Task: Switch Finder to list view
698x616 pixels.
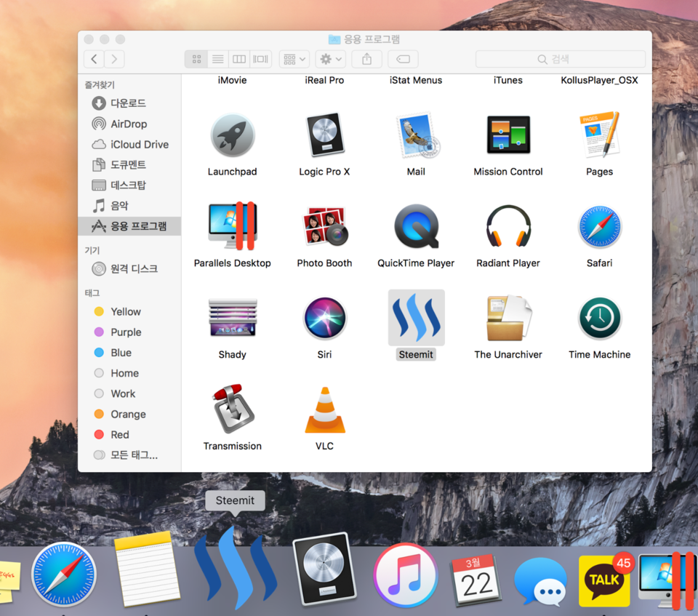Action: click(x=217, y=59)
